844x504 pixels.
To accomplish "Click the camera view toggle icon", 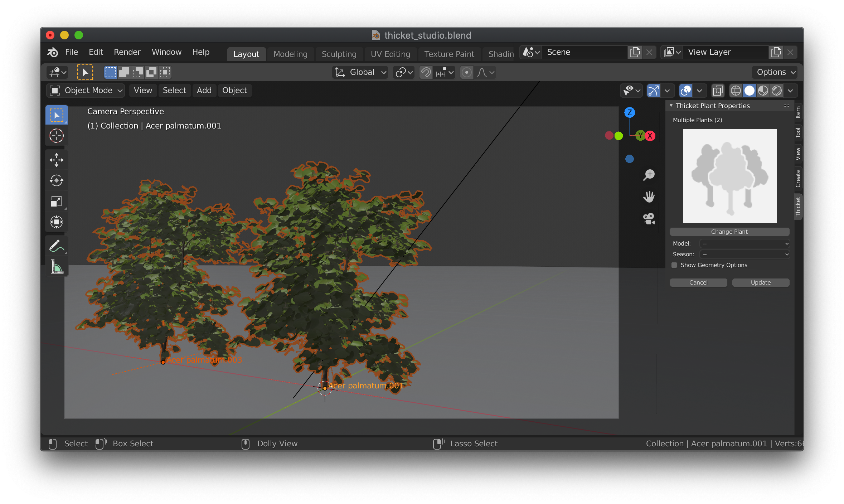I will pyautogui.click(x=649, y=218).
